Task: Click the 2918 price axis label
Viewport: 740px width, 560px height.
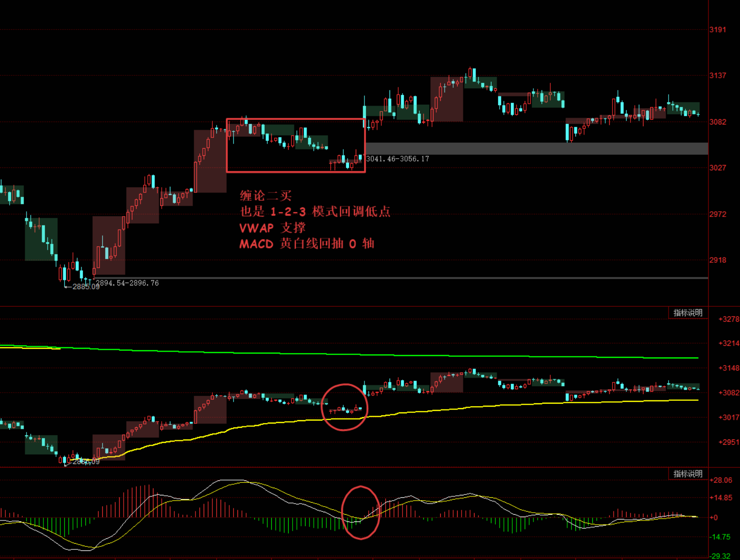Action: 717,260
